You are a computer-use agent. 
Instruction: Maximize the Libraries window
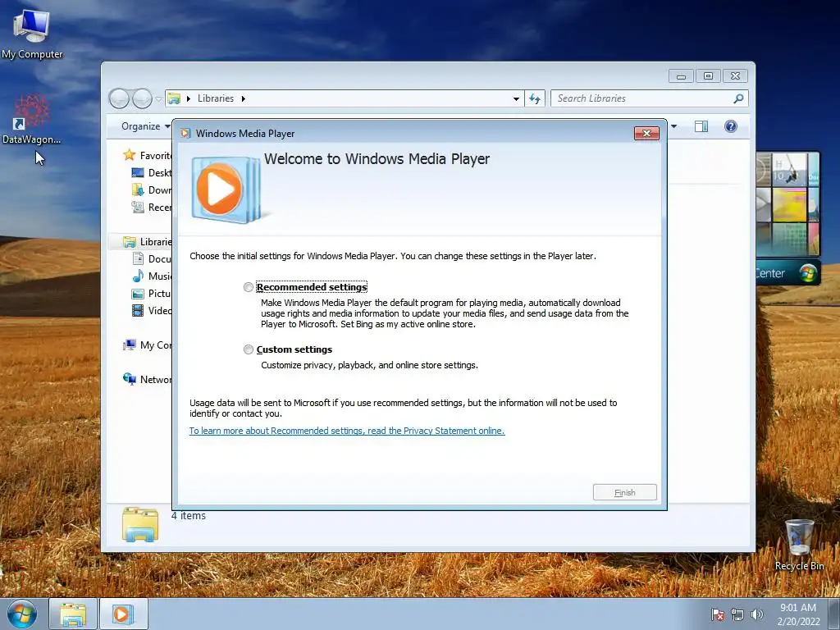coord(708,76)
